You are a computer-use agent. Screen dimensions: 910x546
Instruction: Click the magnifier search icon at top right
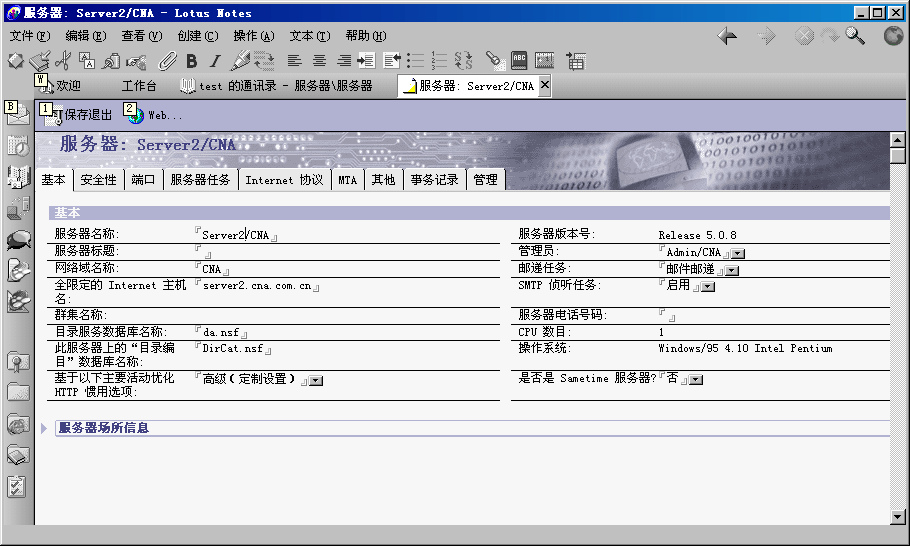tap(855, 36)
